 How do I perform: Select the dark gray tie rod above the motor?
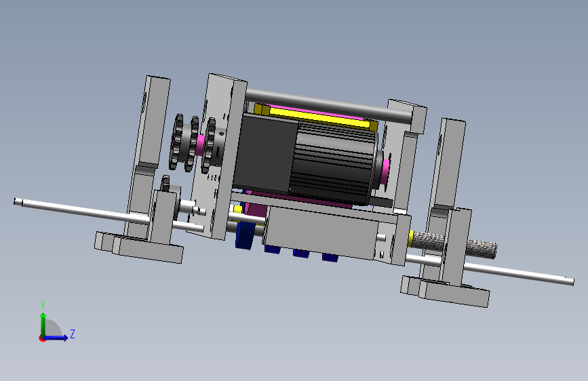click(328, 105)
